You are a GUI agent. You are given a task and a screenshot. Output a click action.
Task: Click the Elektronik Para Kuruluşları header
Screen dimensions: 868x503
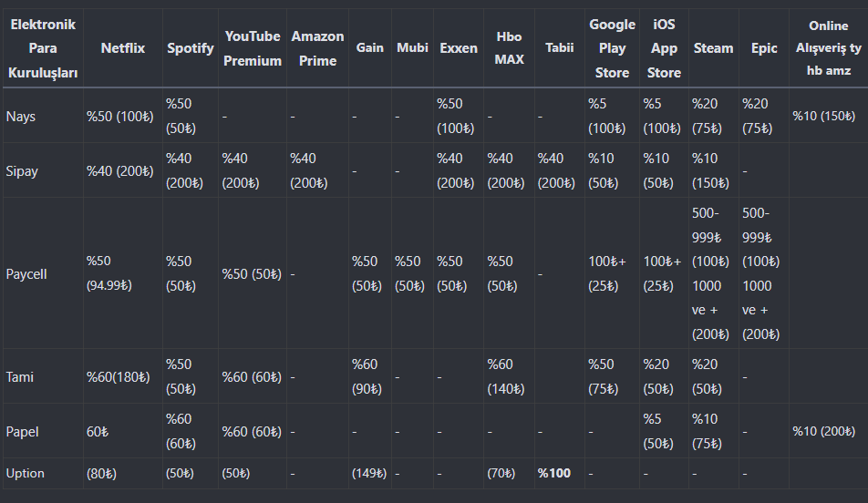coord(43,48)
